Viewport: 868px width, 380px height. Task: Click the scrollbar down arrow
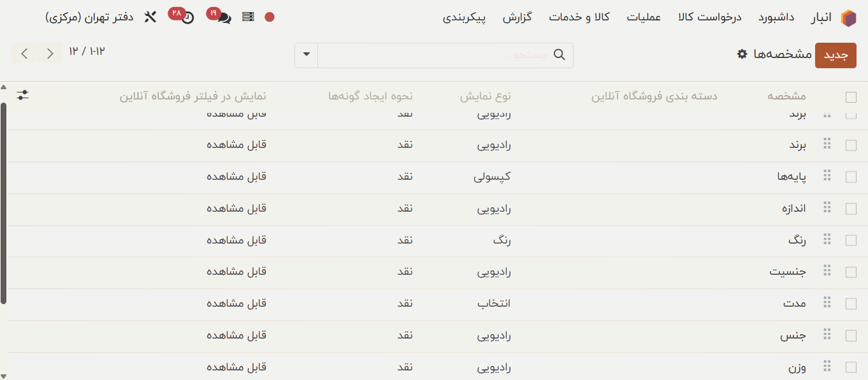point(3,376)
